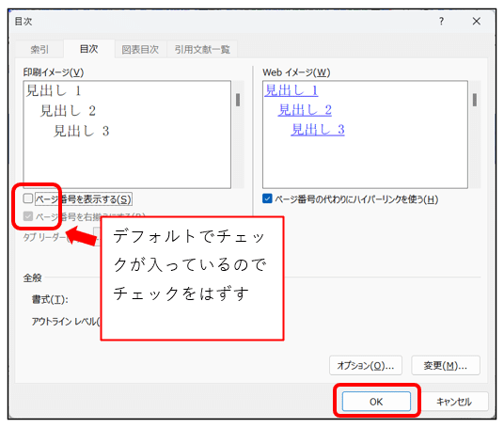Click 見出し 1 in print preview
Viewport: 504px width, 428px height.
click(54, 90)
